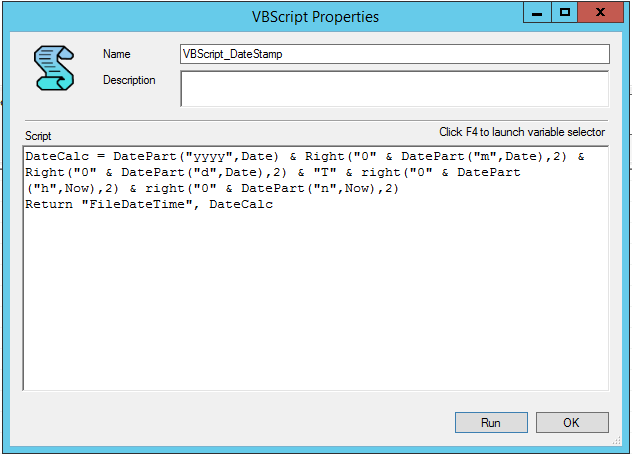Close the VBScript Properties dialog
This screenshot has width=632, height=454.
tap(600, 12)
